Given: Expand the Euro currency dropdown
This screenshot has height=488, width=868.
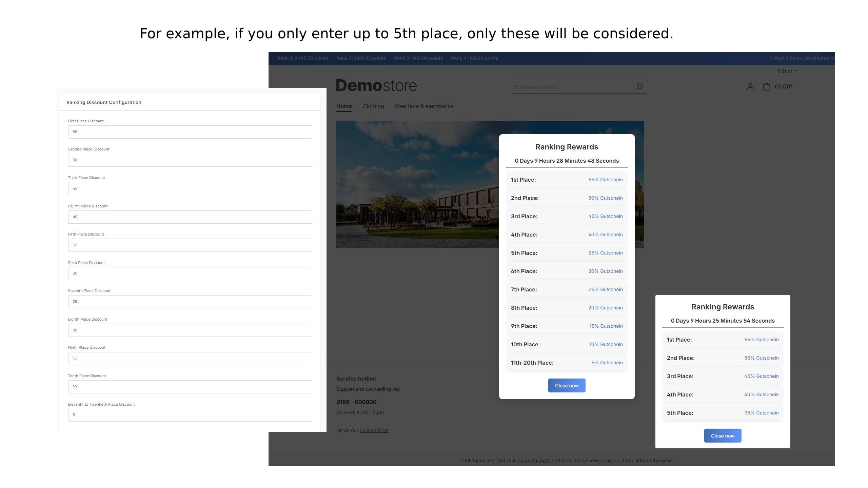Looking at the screenshot, I should pos(787,71).
